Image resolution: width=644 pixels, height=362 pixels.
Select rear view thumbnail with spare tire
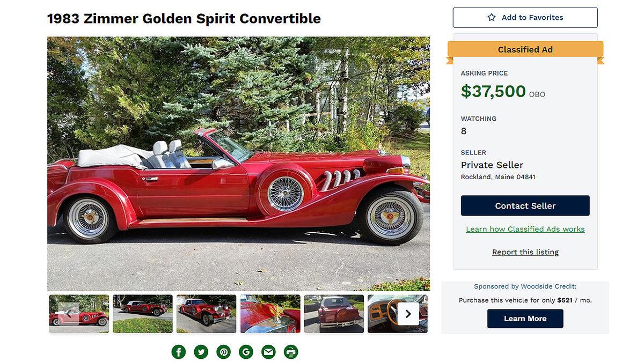click(x=334, y=314)
